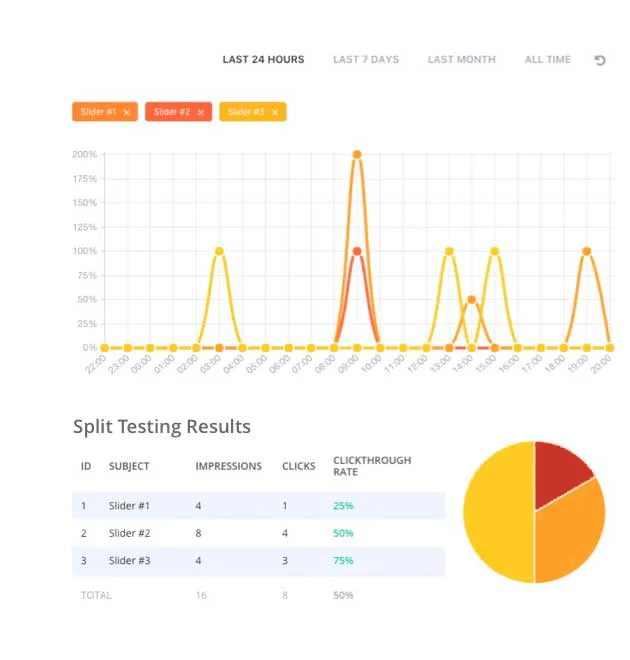Select the Last 24 Hours tab
Screen dimensions: 630x660
pyautogui.click(x=263, y=60)
